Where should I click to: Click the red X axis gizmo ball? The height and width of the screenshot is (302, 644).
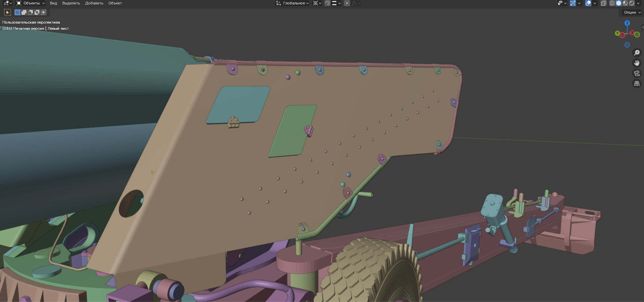click(x=632, y=33)
